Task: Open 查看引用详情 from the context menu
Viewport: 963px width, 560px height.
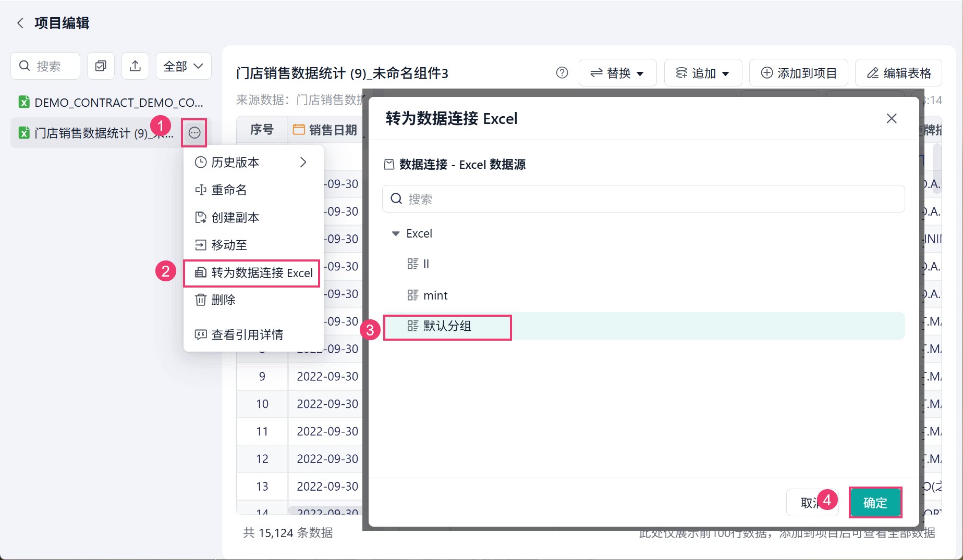Action: point(253,334)
